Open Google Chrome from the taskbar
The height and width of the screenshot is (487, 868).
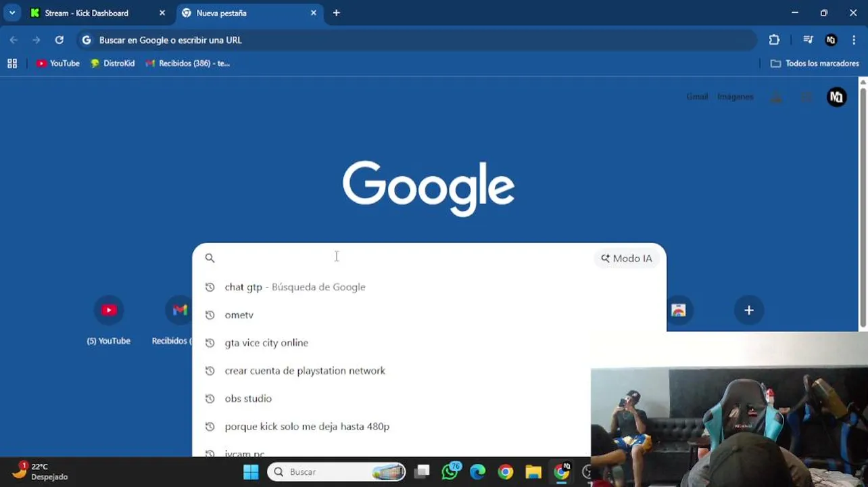(505, 472)
